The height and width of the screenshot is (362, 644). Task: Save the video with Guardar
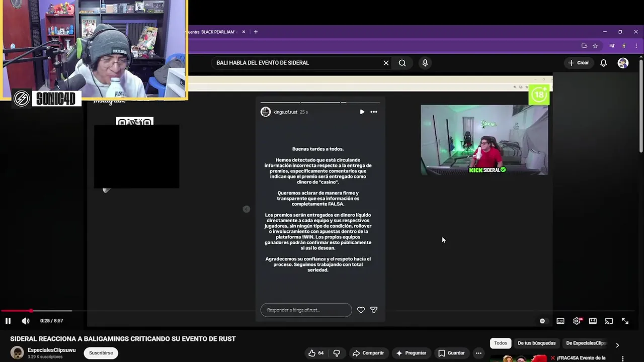(451, 353)
